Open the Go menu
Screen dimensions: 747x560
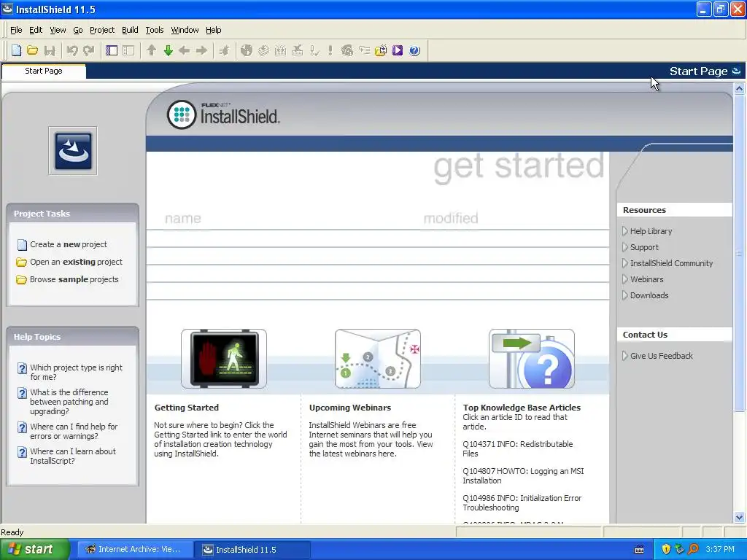78,30
